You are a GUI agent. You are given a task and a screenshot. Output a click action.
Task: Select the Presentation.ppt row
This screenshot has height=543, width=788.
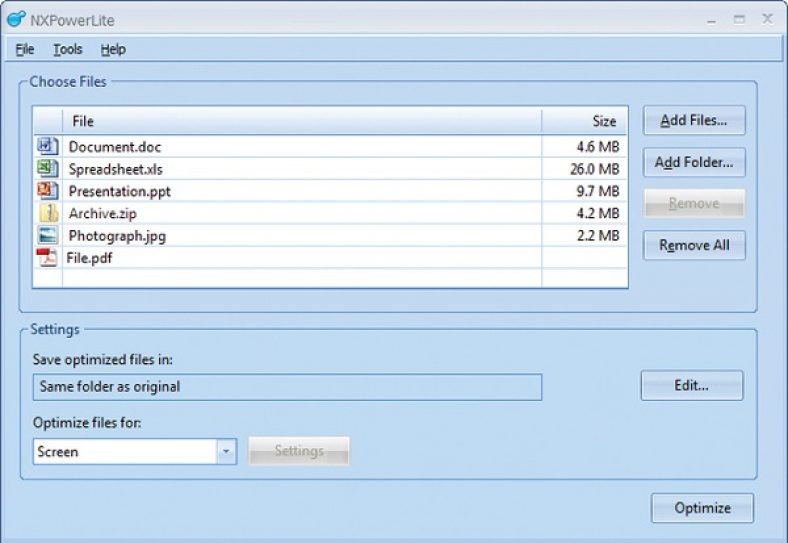[x=330, y=191]
